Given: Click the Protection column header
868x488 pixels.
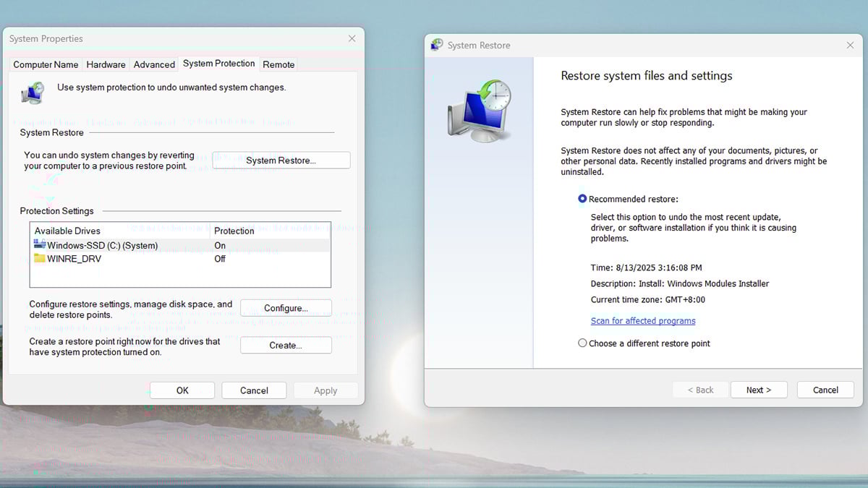Looking at the screenshot, I should [x=270, y=231].
